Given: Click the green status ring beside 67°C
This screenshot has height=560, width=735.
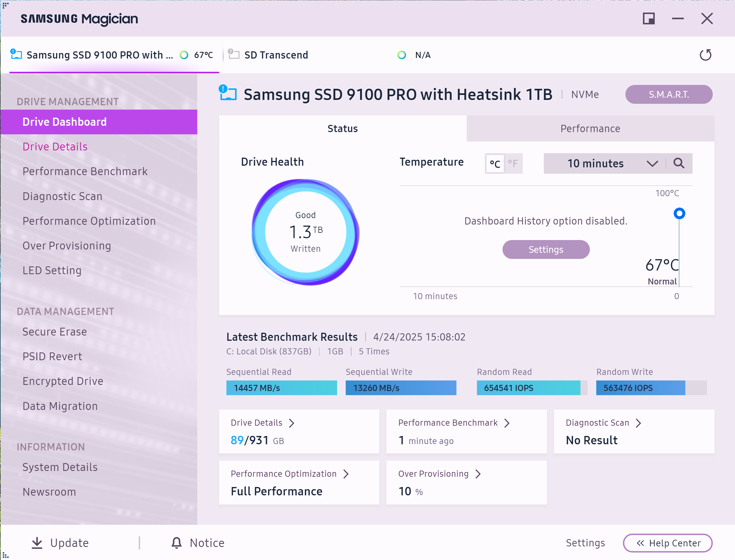Looking at the screenshot, I should [184, 55].
